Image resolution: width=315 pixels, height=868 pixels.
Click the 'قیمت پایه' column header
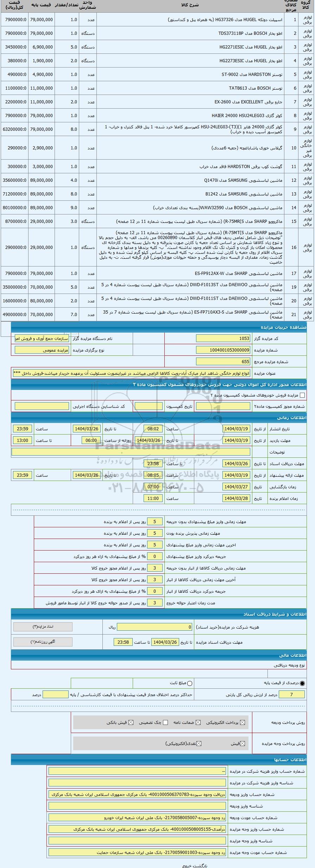point(42,5)
